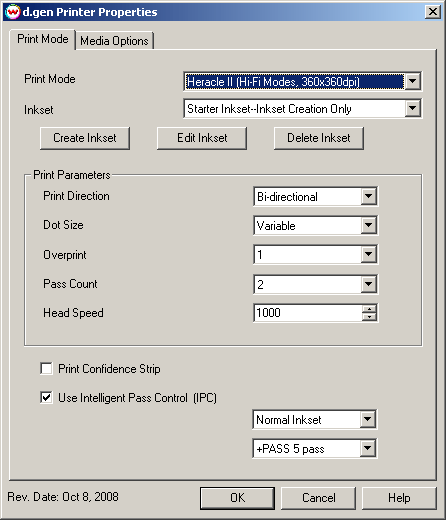This screenshot has height=520, width=446.
Task: Click the Create Inkset button
Action: (x=85, y=138)
